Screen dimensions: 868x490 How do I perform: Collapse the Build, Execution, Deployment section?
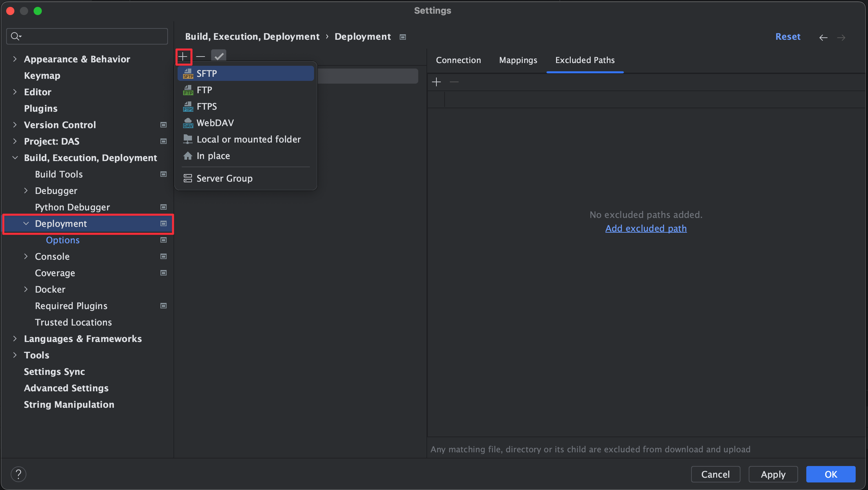pos(15,158)
